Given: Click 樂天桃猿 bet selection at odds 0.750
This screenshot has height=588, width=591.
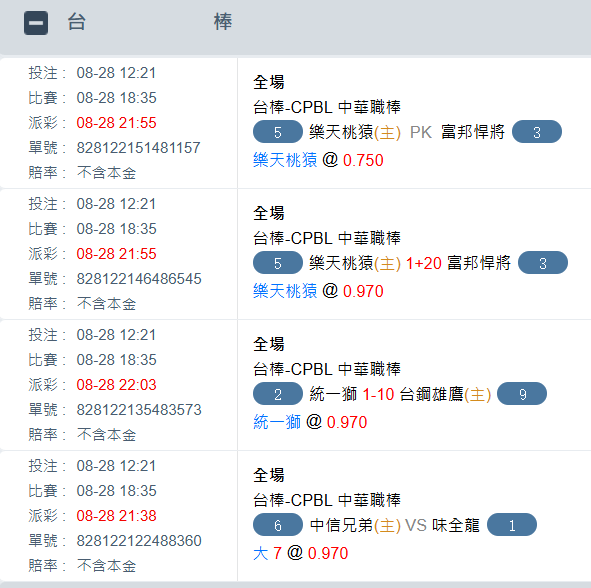Looking at the screenshot, I should point(285,160).
